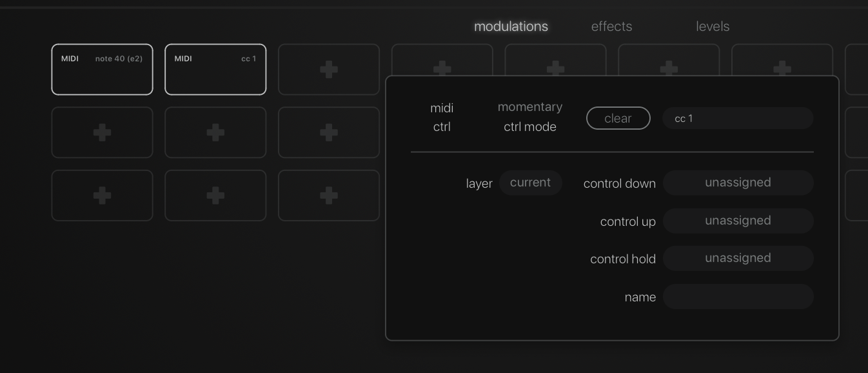Click the plus icon in second row, third column
The height and width of the screenshot is (373, 868).
pos(329,133)
